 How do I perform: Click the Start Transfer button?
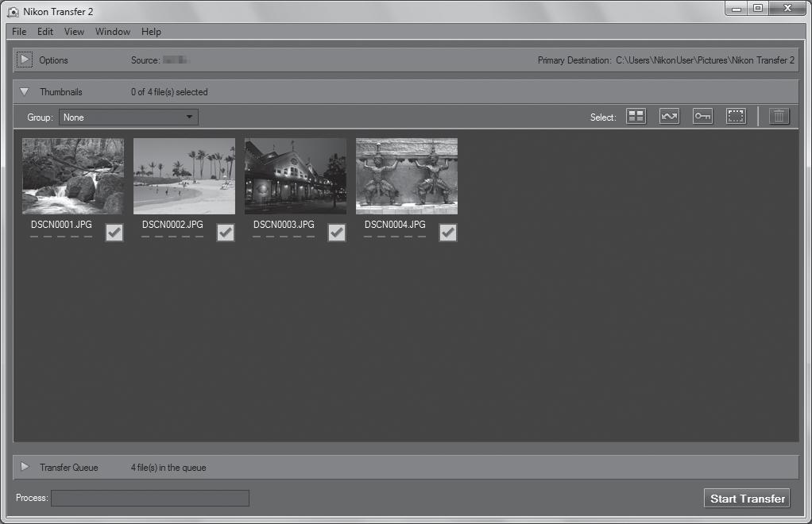747,498
